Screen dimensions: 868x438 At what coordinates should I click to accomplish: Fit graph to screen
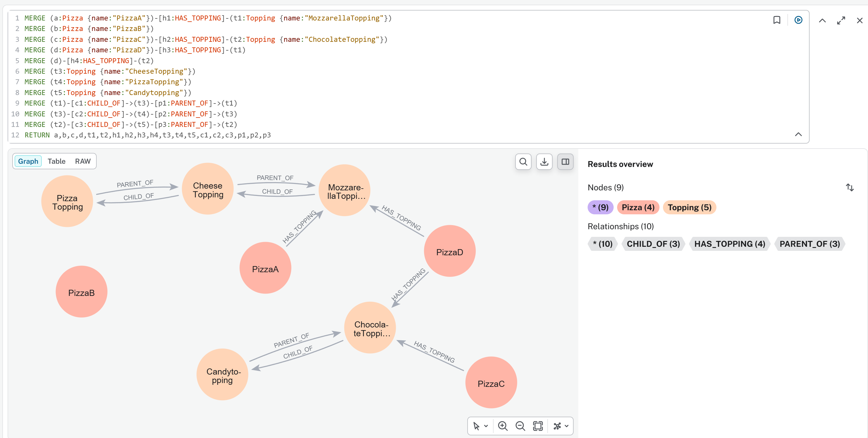[x=538, y=426]
